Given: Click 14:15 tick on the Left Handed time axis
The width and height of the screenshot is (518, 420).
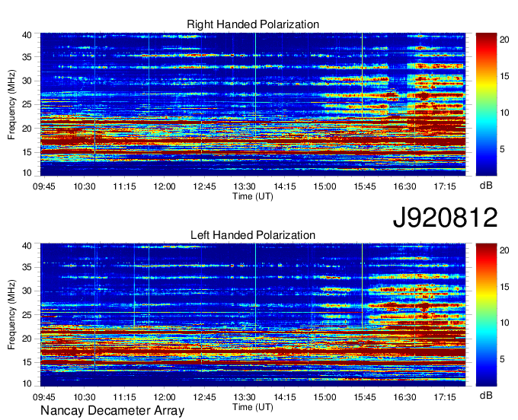Looking at the screenshot, I should [x=285, y=397].
